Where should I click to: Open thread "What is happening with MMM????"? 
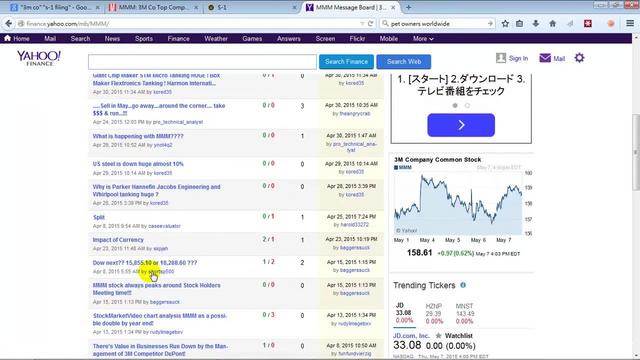coord(138,136)
